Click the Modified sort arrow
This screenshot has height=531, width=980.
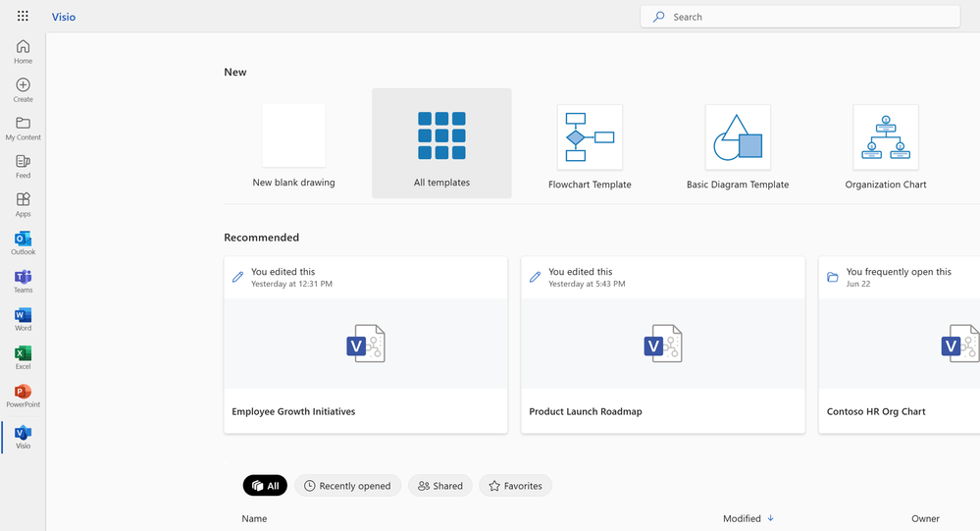[771, 518]
